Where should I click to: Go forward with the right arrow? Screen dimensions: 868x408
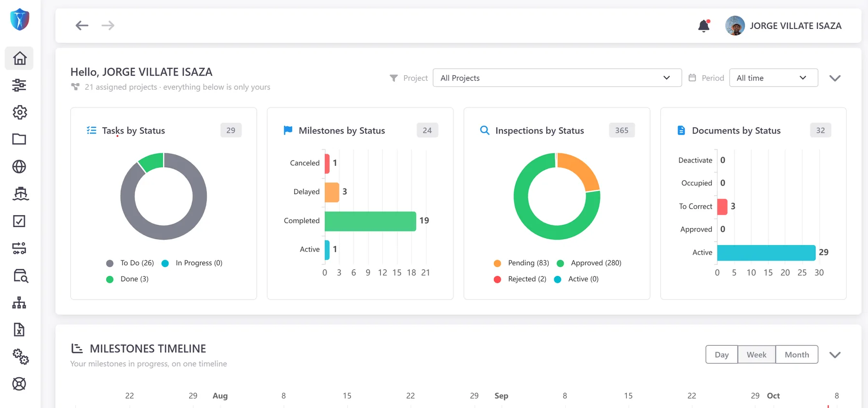pyautogui.click(x=108, y=26)
